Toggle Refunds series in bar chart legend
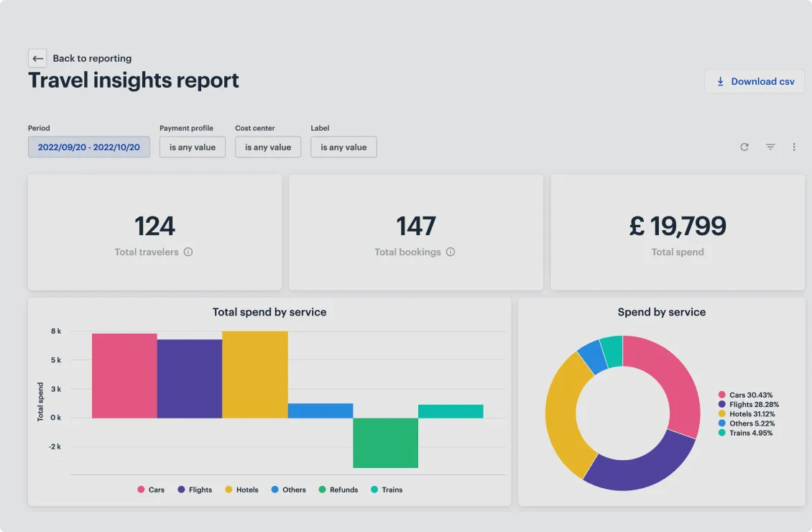The height and width of the screenshot is (532, 812). (338, 490)
